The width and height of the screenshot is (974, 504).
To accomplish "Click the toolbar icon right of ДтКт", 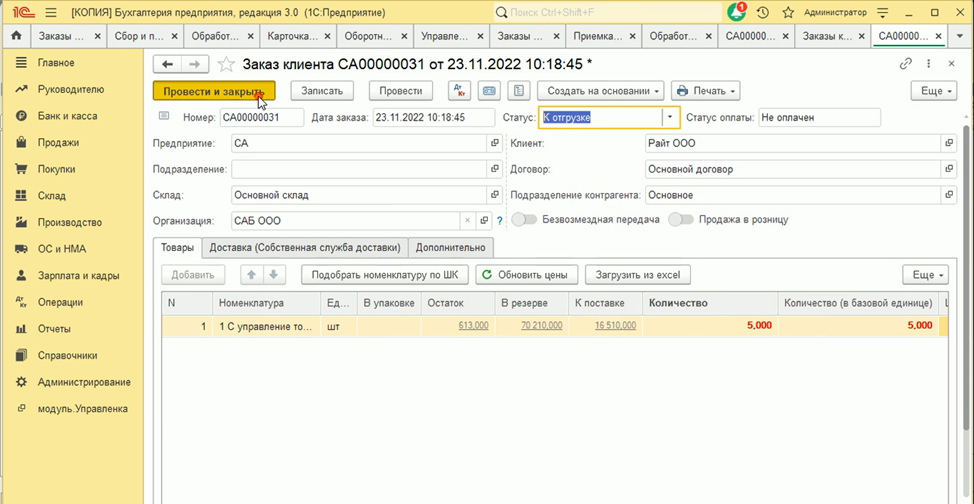I will tap(489, 91).
